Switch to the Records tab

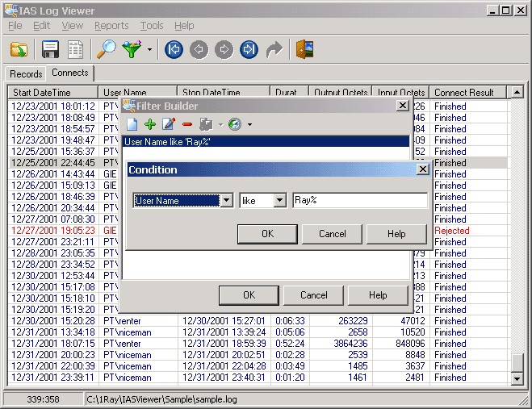[x=26, y=74]
